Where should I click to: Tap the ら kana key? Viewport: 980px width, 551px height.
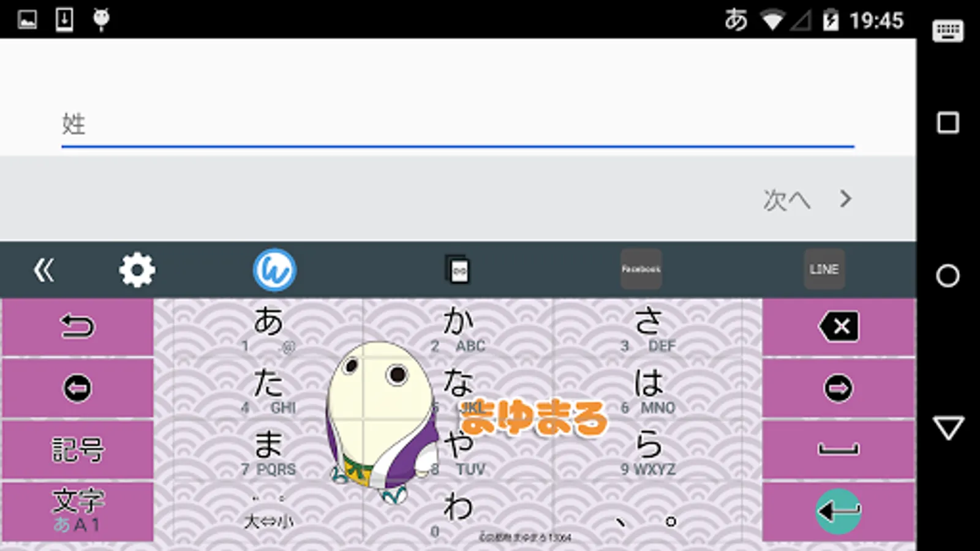[x=648, y=451]
